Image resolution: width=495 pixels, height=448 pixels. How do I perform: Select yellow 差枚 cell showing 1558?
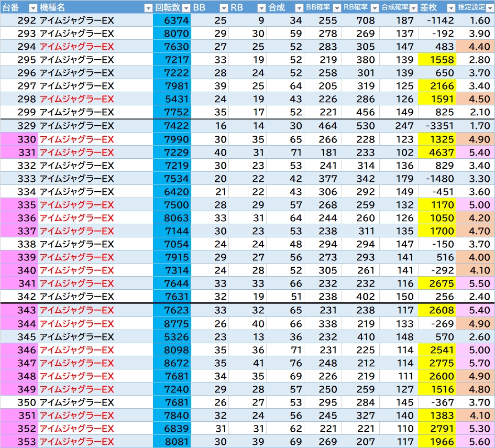[437, 60]
